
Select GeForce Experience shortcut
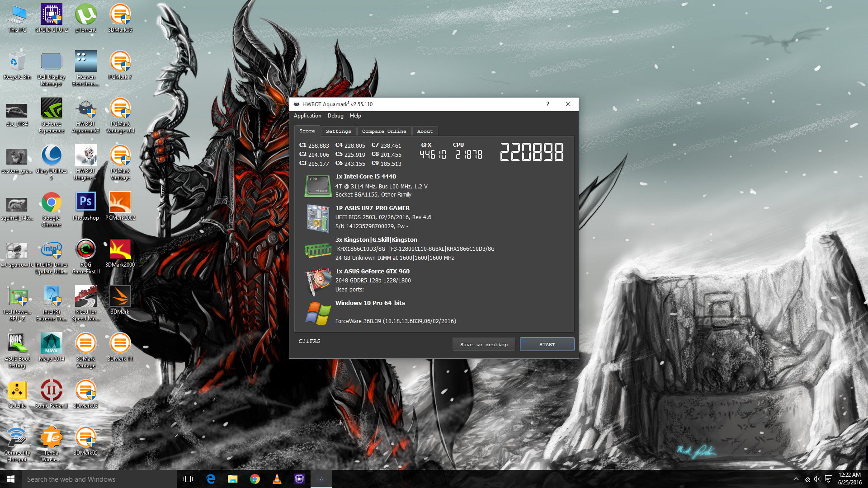click(52, 116)
